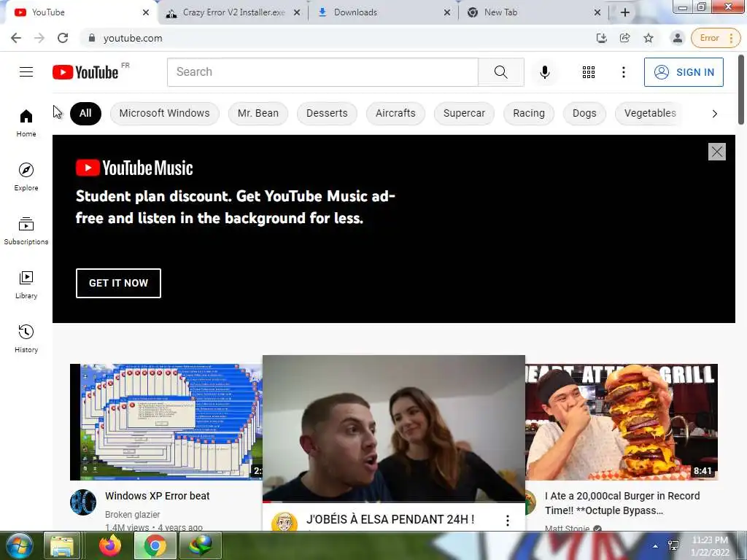This screenshot has width=747, height=560.
Task: Close the YouTube tab
Action: [146, 12]
